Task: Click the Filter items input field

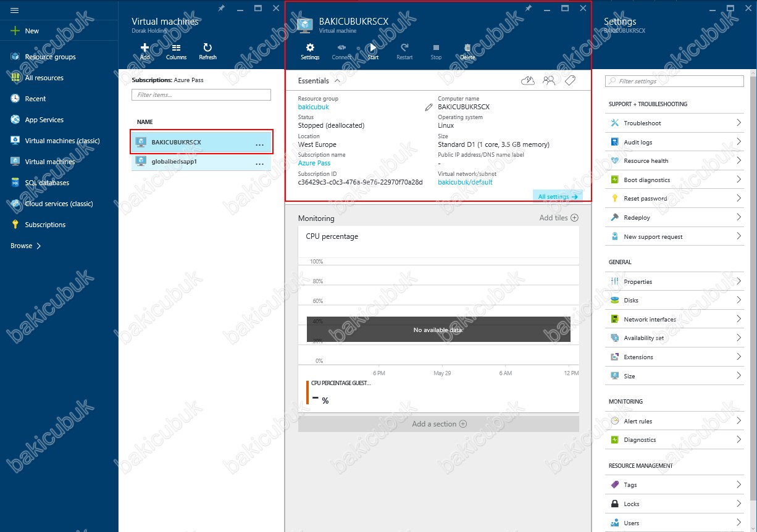Action: [201, 95]
